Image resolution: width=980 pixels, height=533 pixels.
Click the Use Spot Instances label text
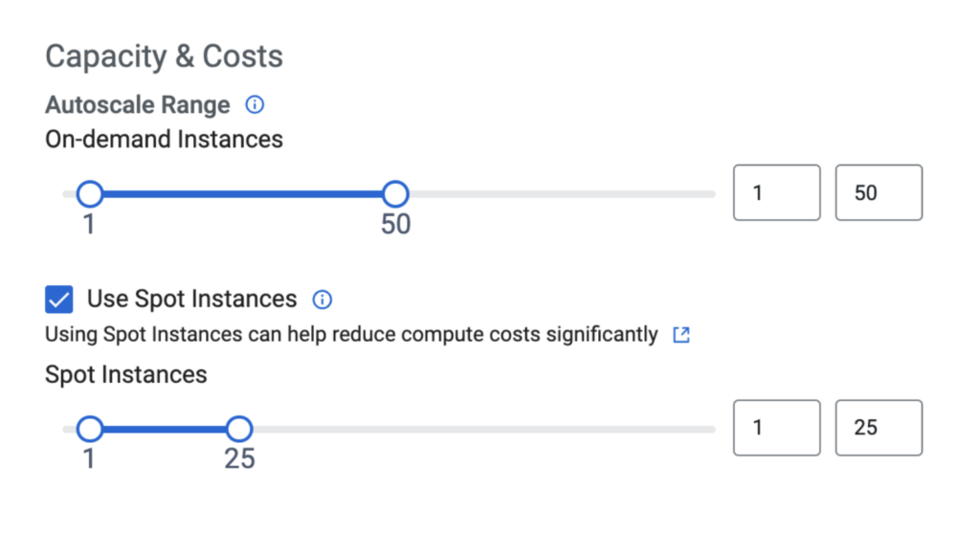point(191,299)
